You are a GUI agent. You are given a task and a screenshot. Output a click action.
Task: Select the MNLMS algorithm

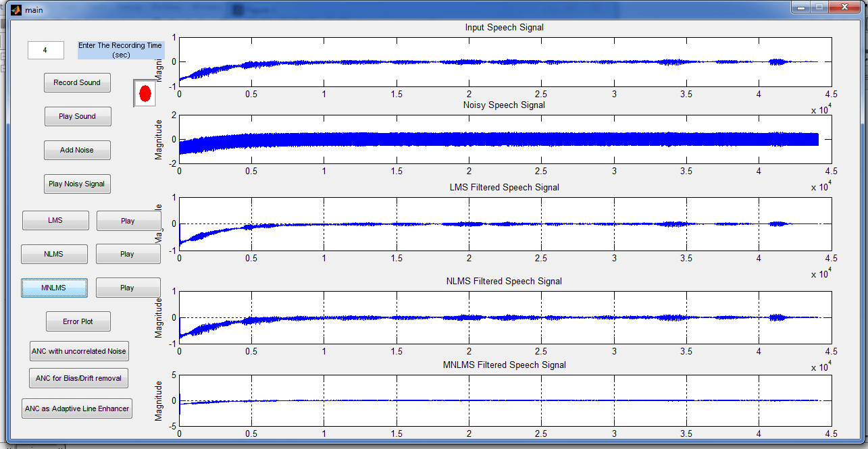click(x=54, y=287)
